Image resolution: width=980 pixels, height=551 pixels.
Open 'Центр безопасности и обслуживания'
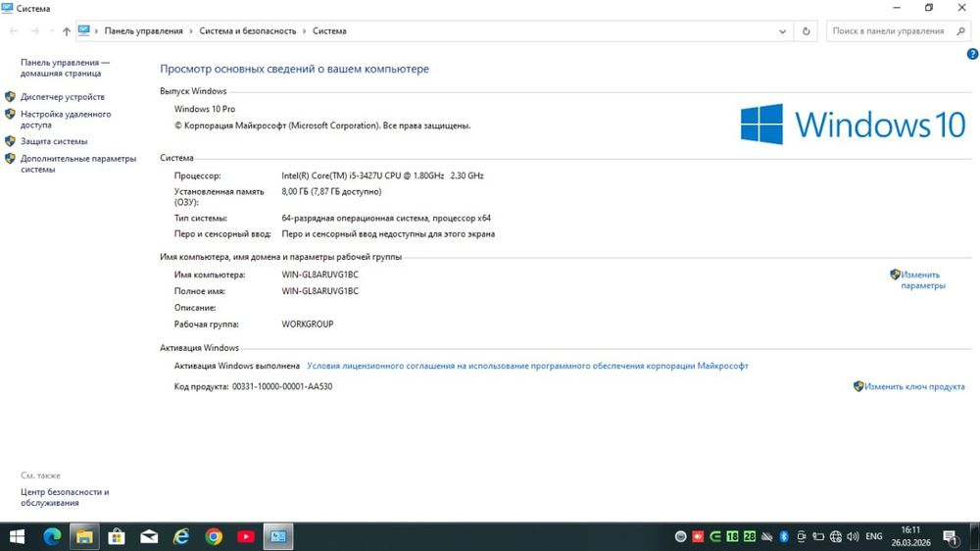tap(65, 497)
